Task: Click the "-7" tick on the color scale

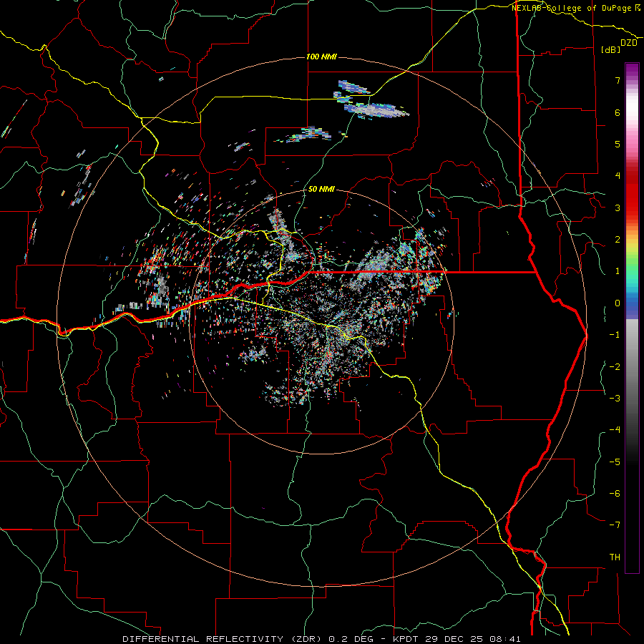Action: coord(615,525)
